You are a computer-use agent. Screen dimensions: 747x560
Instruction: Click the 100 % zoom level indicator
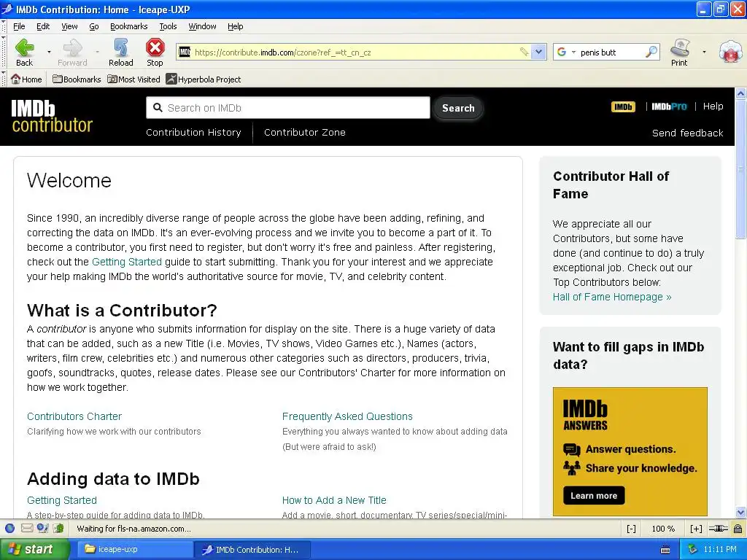point(663,529)
